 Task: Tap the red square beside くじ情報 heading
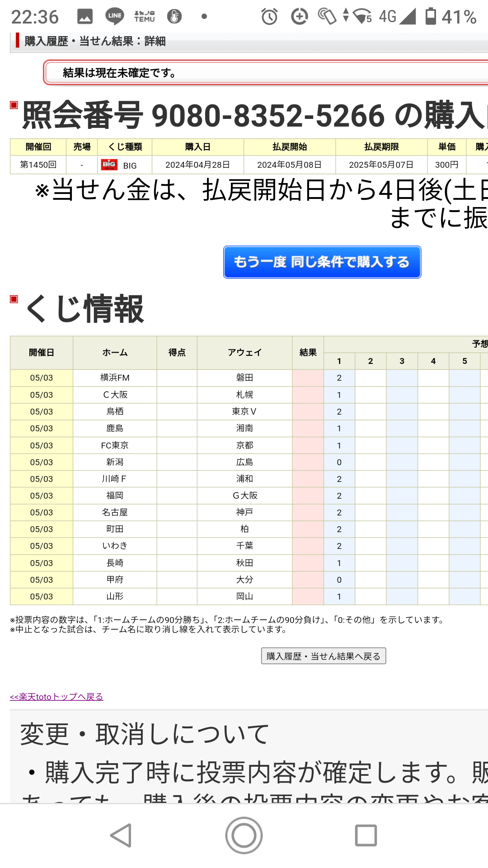click(x=14, y=299)
